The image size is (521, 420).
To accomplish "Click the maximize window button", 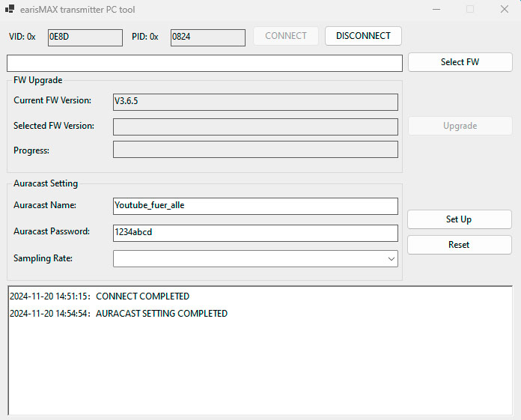I will pyautogui.click(x=470, y=10).
